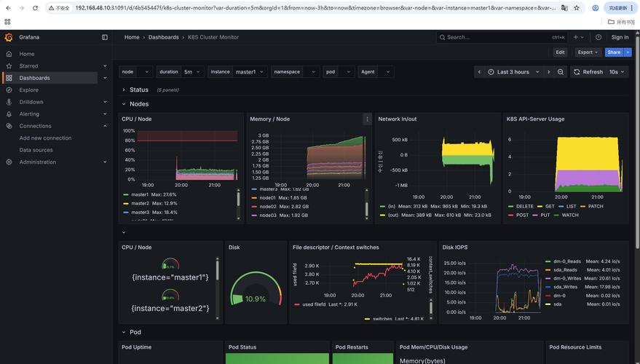The width and height of the screenshot is (640, 364).
Task: Click the Share button
Action: click(x=614, y=52)
